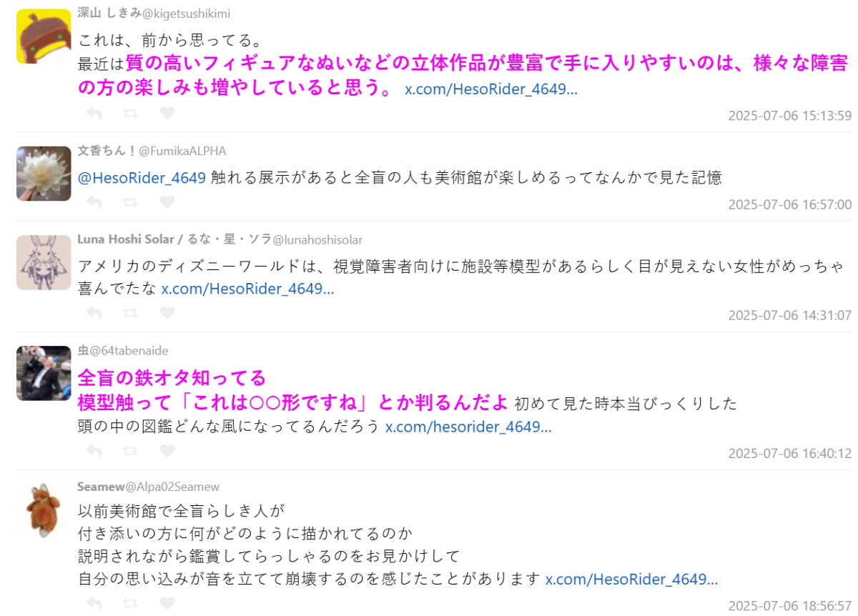The height and width of the screenshot is (616, 858).
Task: Open Seamew's fox plush avatar
Action: pyautogui.click(x=44, y=510)
